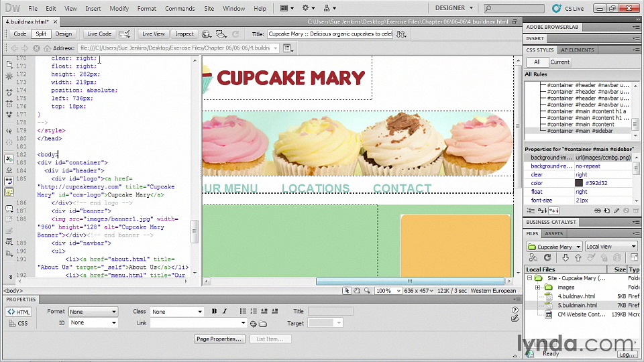The width and height of the screenshot is (644, 362).
Task: Click Connect to remote server icon in Files
Action: click(533, 257)
